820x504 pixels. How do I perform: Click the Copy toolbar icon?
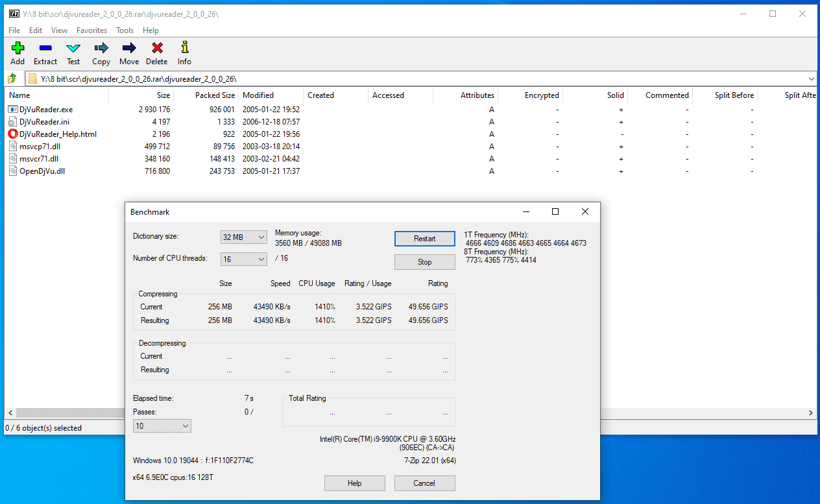click(x=101, y=48)
